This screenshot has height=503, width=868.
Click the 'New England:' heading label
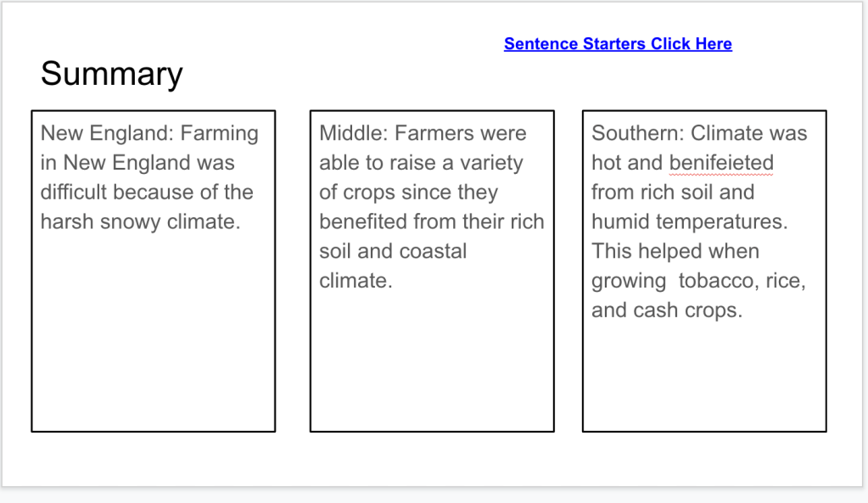pyautogui.click(x=107, y=133)
